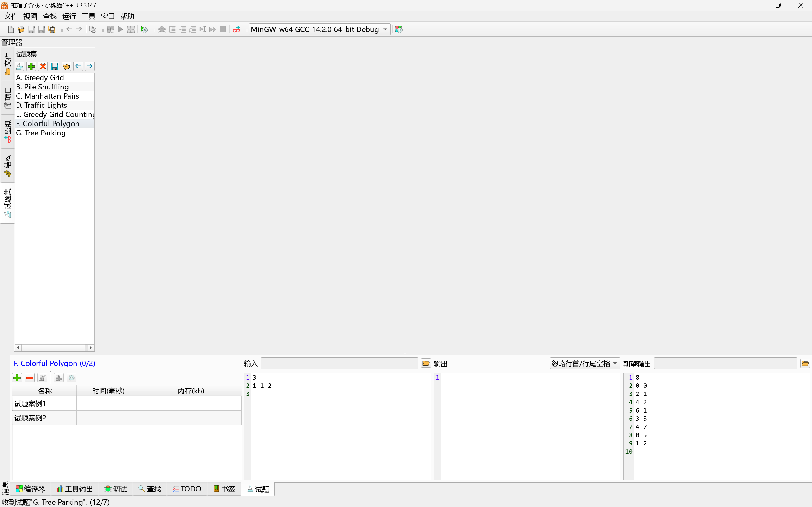812x507 pixels.
Task: Switch to the 编译器 bottom tab
Action: [30, 489]
